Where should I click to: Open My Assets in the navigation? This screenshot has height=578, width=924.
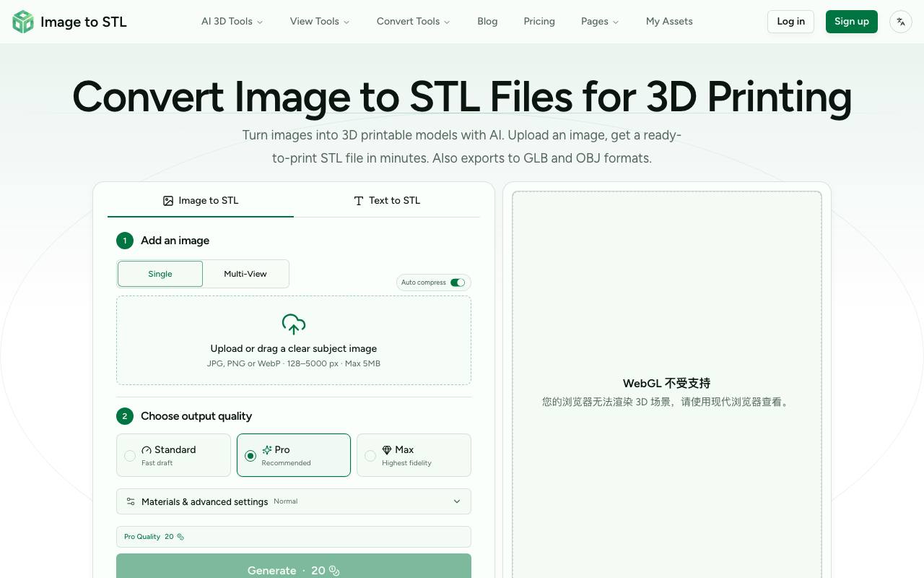point(669,22)
